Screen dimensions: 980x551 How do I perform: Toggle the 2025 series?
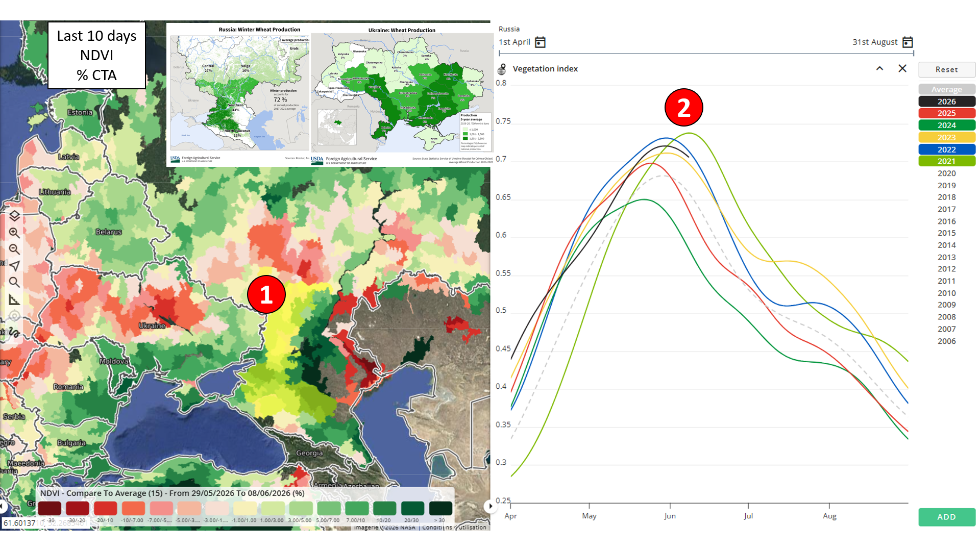pyautogui.click(x=947, y=113)
